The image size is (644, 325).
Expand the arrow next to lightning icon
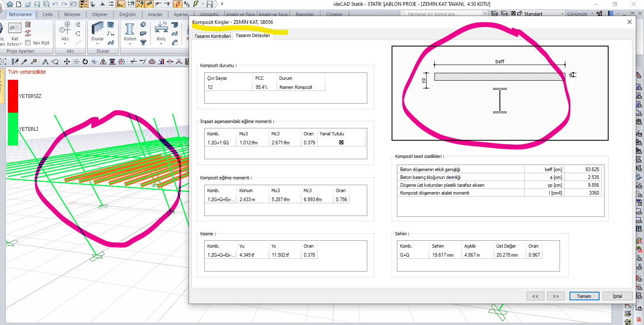[x=202, y=4]
